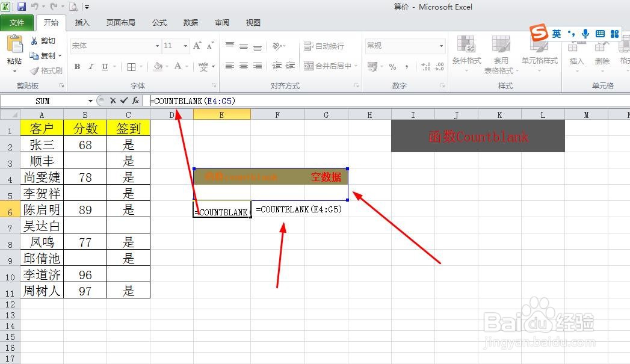Click increase indent icon
This screenshot has height=364, width=630.
(x=291, y=66)
